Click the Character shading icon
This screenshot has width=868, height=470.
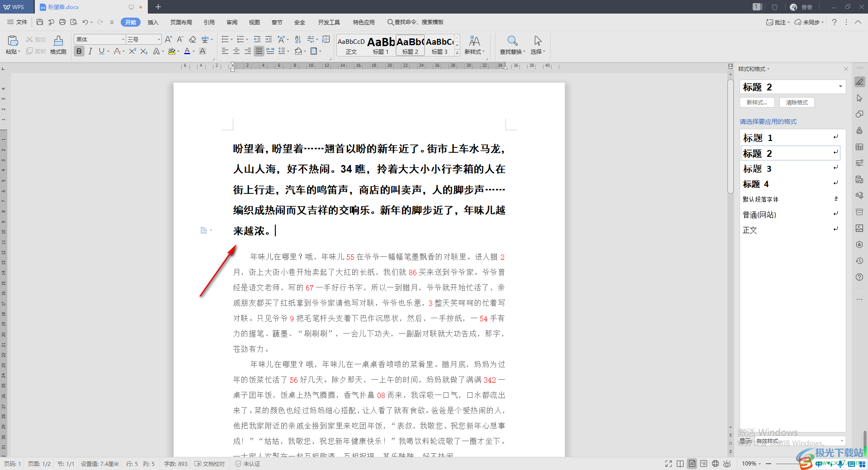[203, 51]
